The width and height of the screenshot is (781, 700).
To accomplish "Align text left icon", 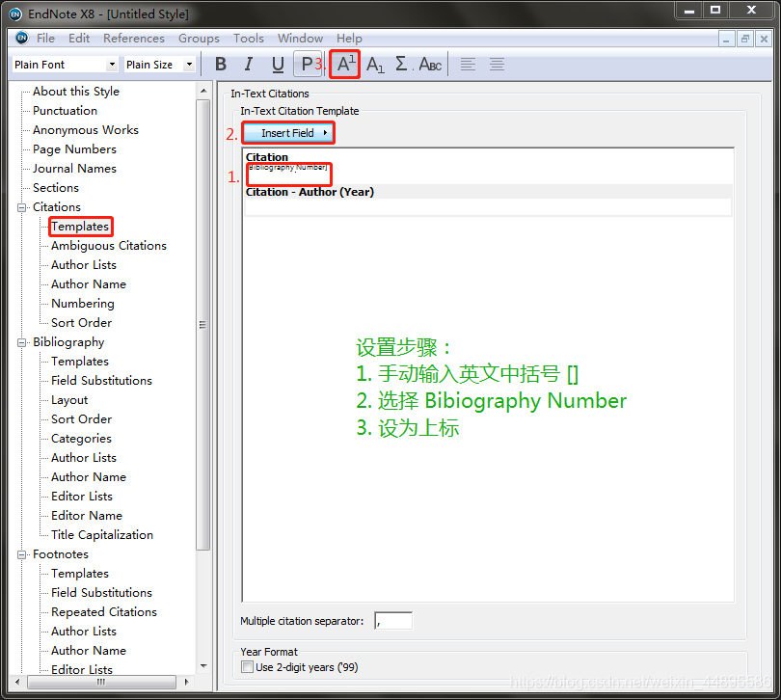I will pos(468,65).
